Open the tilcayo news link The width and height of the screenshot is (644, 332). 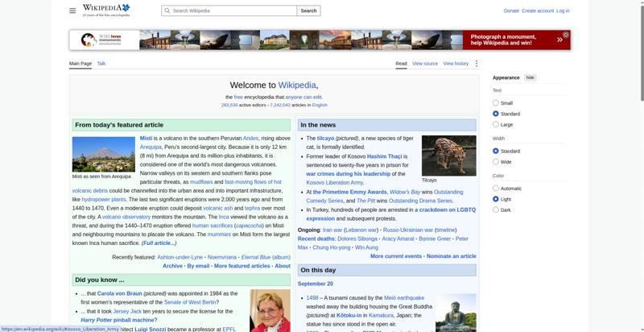pyautogui.click(x=325, y=139)
